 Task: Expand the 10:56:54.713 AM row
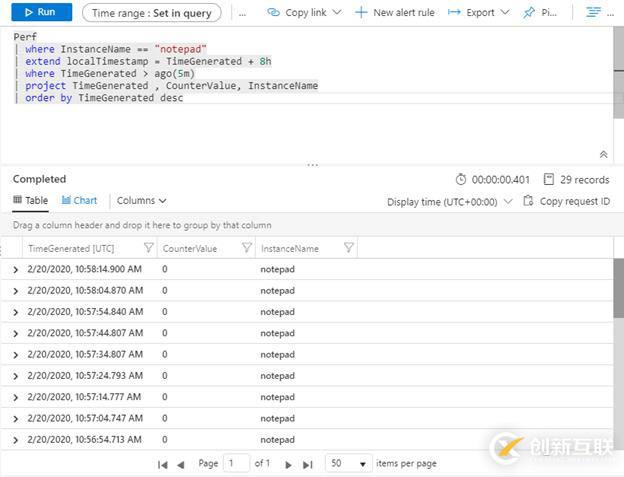16,440
